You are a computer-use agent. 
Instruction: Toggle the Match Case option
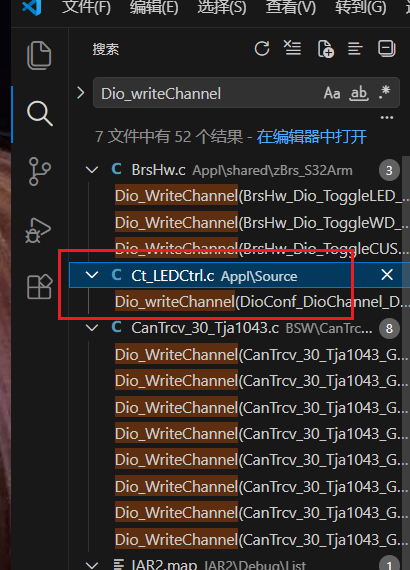click(x=332, y=93)
